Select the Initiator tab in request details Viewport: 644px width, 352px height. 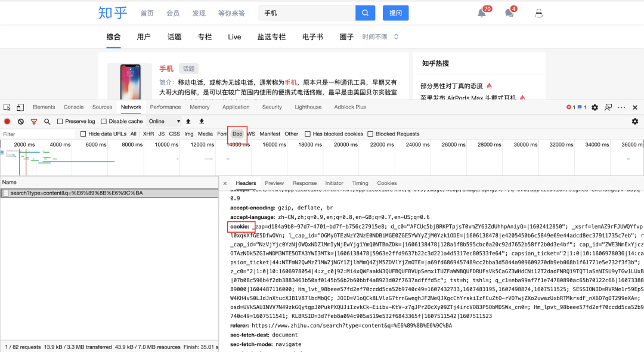(x=335, y=183)
